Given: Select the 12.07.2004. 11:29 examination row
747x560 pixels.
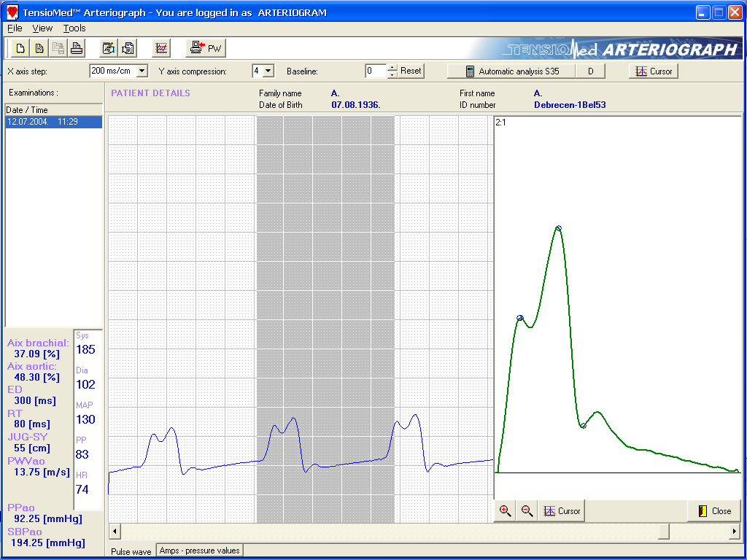Looking at the screenshot, I should pos(53,122).
